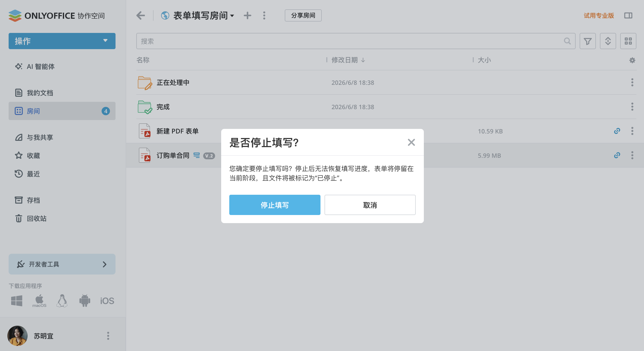Open the 完成 row three-dot menu
644x351 pixels.
pos(632,107)
